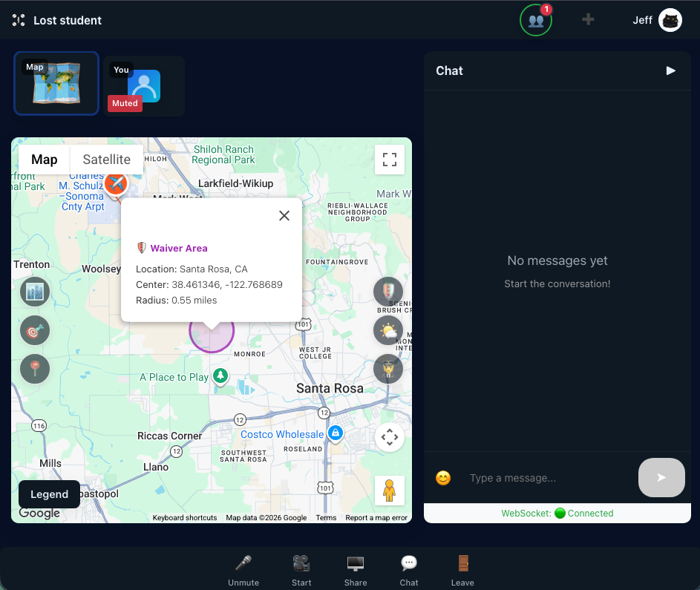Viewport: 700px width, 590px height.
Task: Open the participants icon with notification badge
Action: coord(536,20)
